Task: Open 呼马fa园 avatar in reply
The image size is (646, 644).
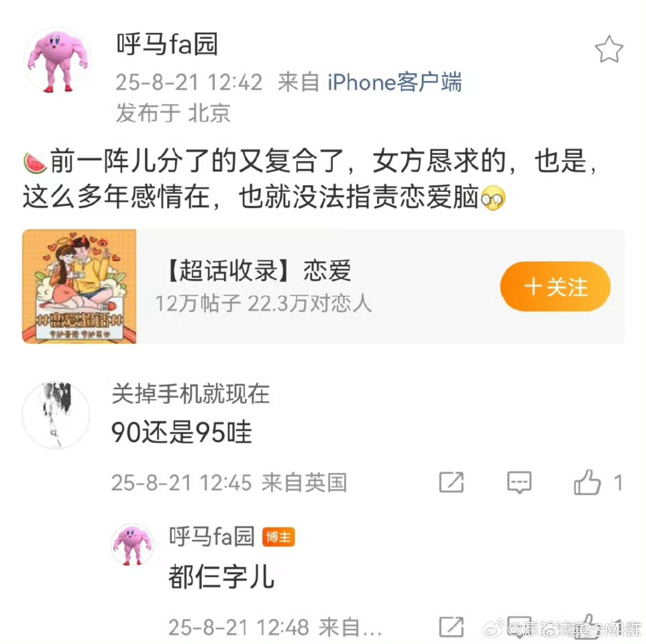Action: 132,545
